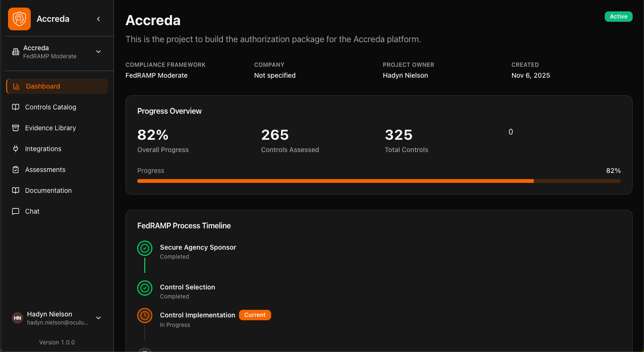Select the Dashboard icon

(16, 86)
